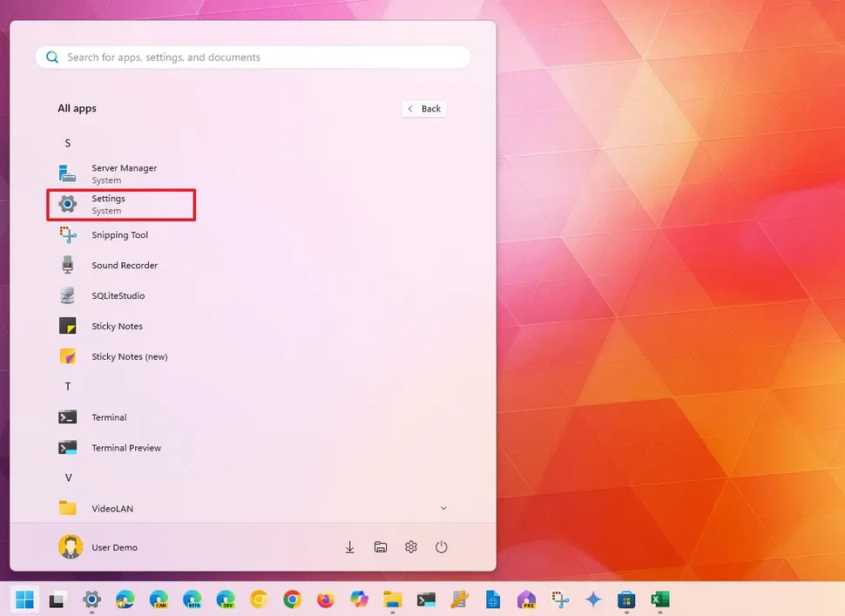
Task: Click the Settings gear in the Start menu footer
Action: pos(410,547)
